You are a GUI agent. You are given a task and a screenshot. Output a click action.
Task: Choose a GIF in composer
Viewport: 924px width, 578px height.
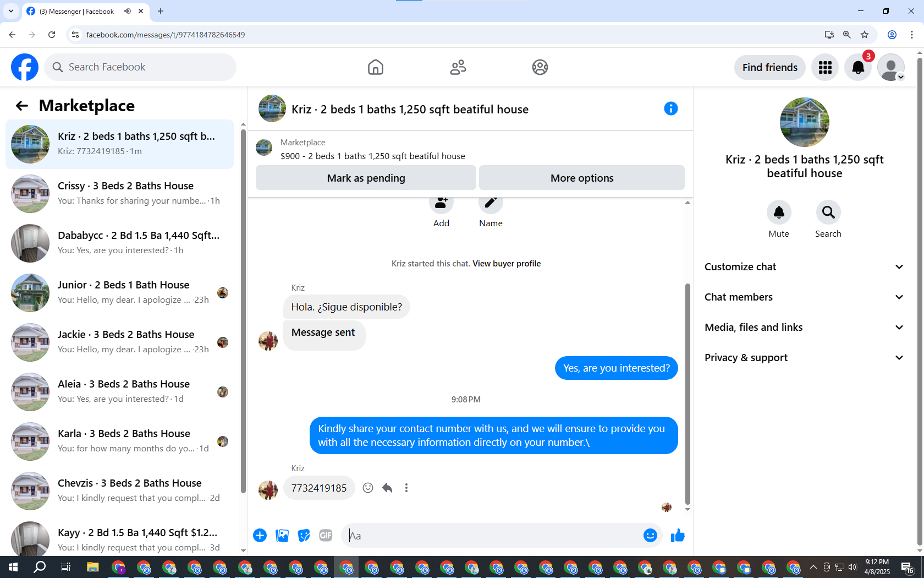(326, 536)
